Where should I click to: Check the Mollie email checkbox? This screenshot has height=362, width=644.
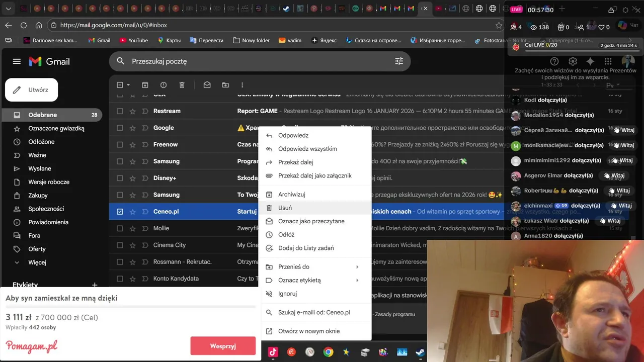[120, 228]
